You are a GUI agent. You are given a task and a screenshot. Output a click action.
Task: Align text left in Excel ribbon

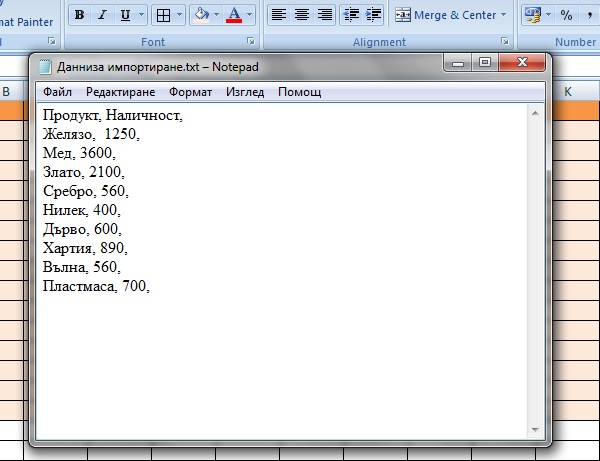pyautogui.click(x=279, y=15)
